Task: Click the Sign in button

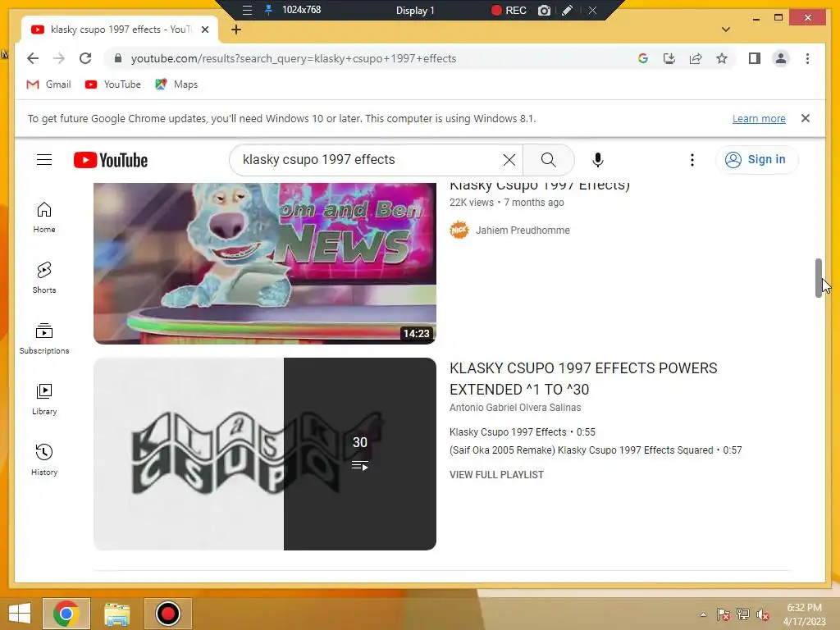Action: [756, 160]
